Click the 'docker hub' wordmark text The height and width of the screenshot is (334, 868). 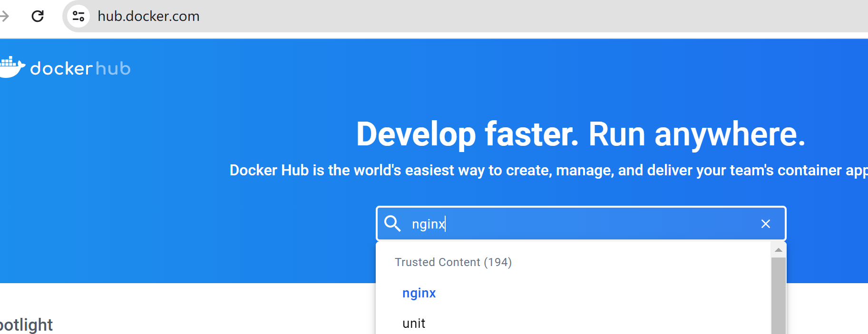[80, 68]
